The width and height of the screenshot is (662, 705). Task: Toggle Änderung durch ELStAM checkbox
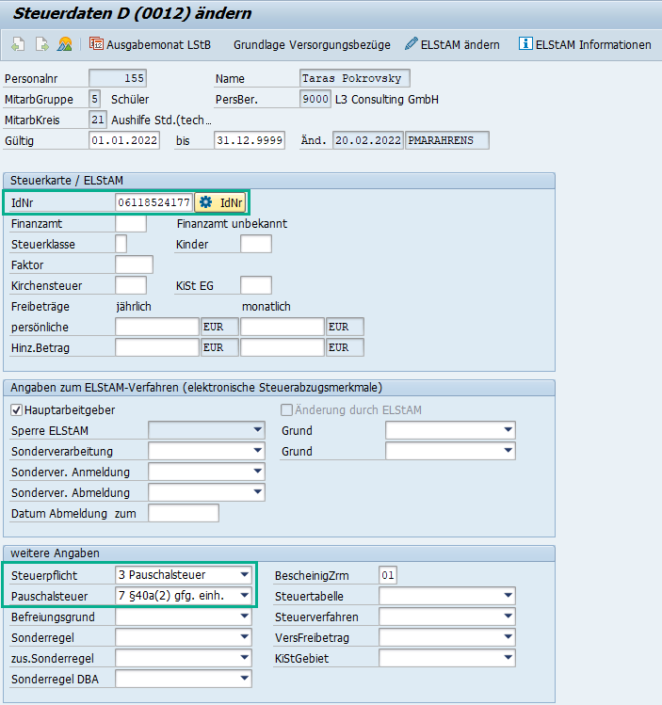[286, 410]
